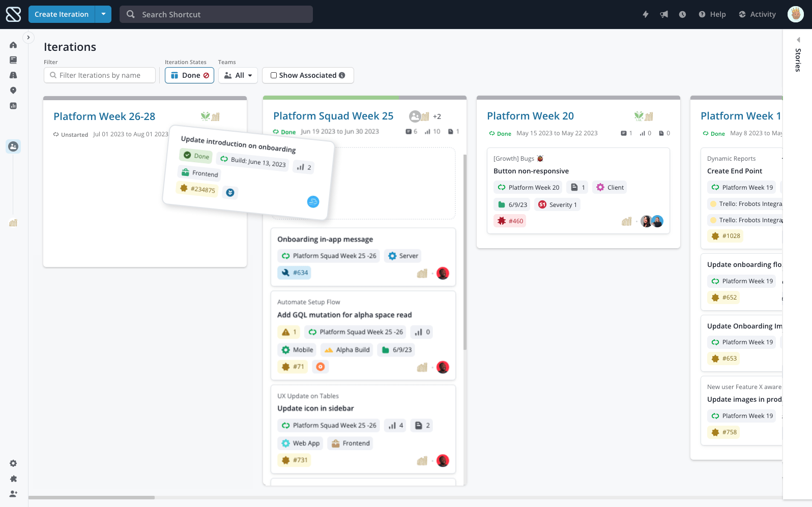Click the story ID badge #758

click(723, 432)
